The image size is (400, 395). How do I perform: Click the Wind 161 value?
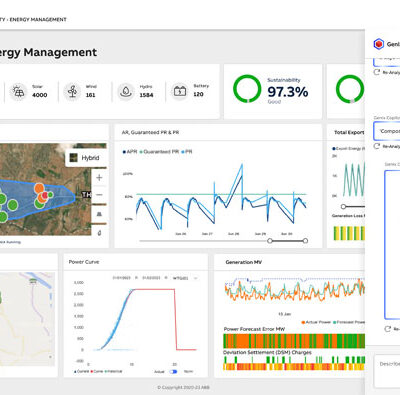point(90,95)
